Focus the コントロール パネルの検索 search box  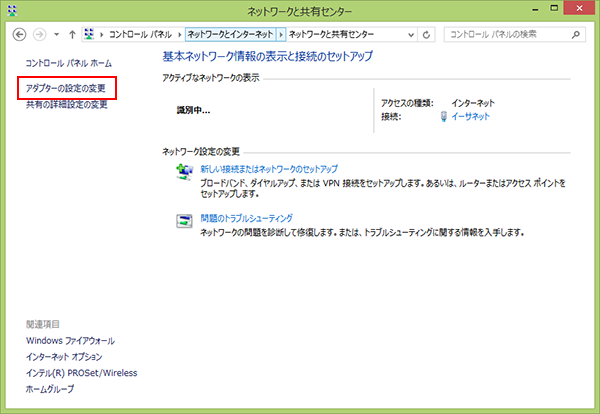point(514,34)
